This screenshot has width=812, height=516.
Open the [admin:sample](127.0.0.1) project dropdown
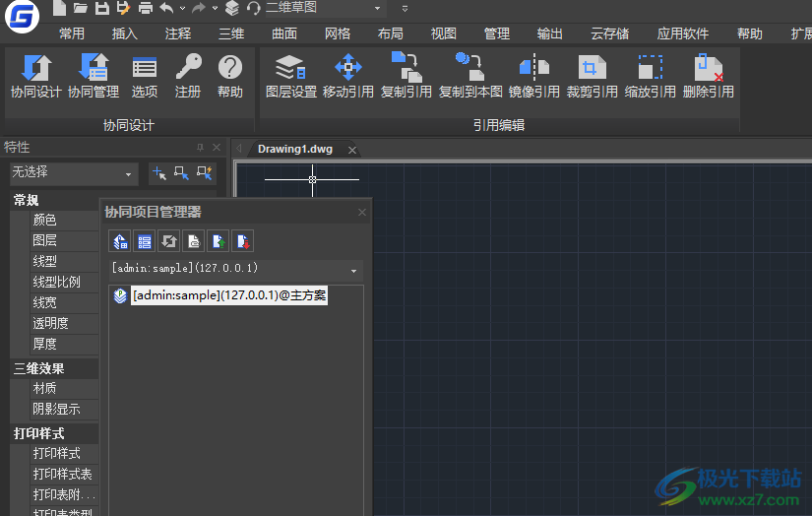tap(235, 270)
